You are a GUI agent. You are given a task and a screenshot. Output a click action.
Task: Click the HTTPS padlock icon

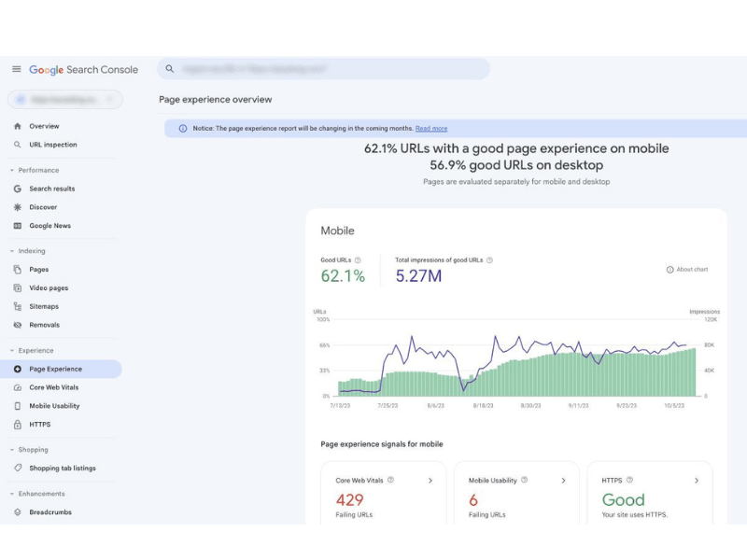[18, 425]
